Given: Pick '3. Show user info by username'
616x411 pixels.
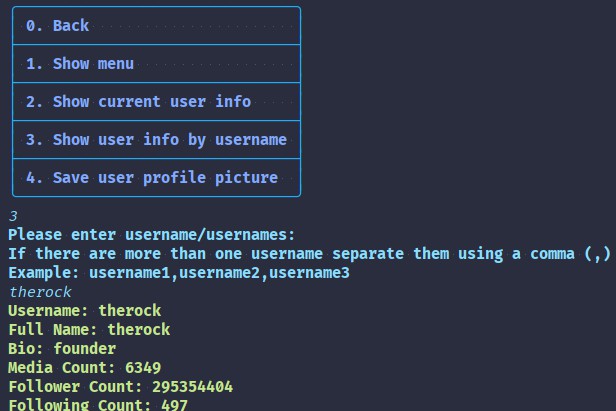Looking at the screenshot, I should click(x=156, y=139).
